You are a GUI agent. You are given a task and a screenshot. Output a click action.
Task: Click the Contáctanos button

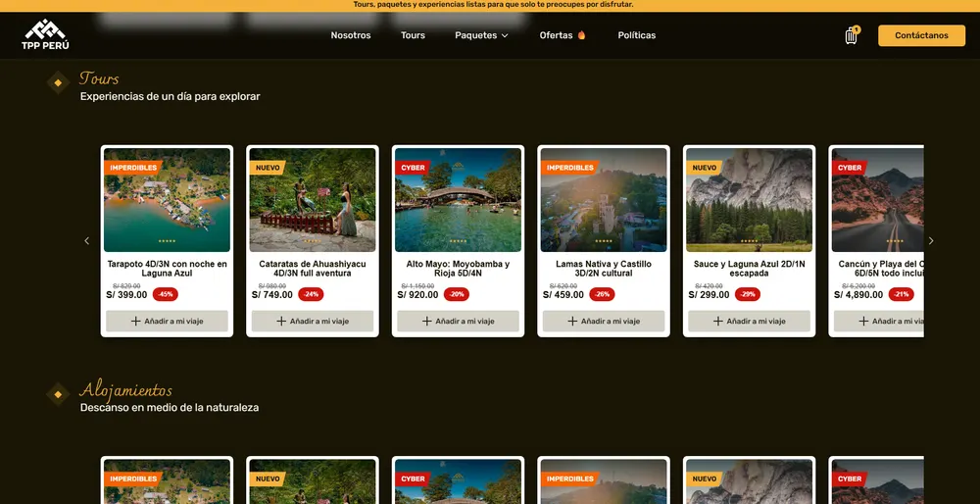click(921, 35)
